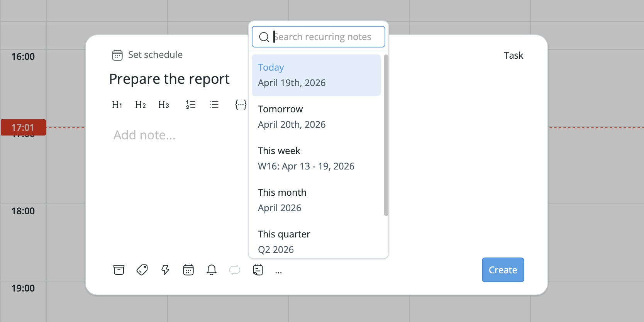The image size is (644, 322).
Task: Set a reminder with the bell icon
Action: point(212,270)
